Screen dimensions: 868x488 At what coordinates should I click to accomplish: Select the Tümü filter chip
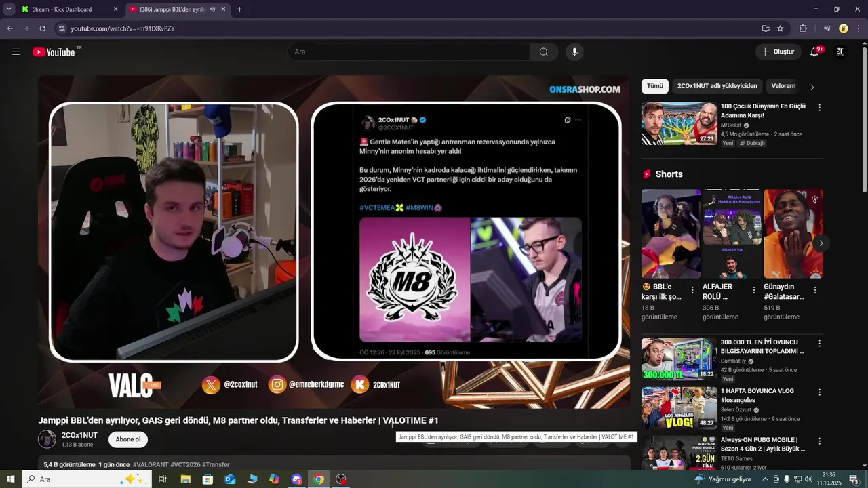[x=654, y=86]
